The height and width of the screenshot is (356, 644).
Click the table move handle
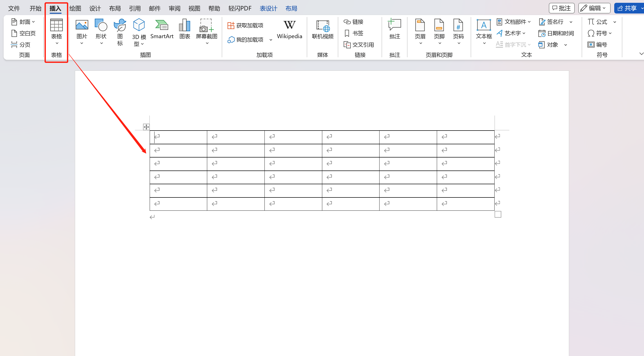pyautogui.click(x=146, y=127)
